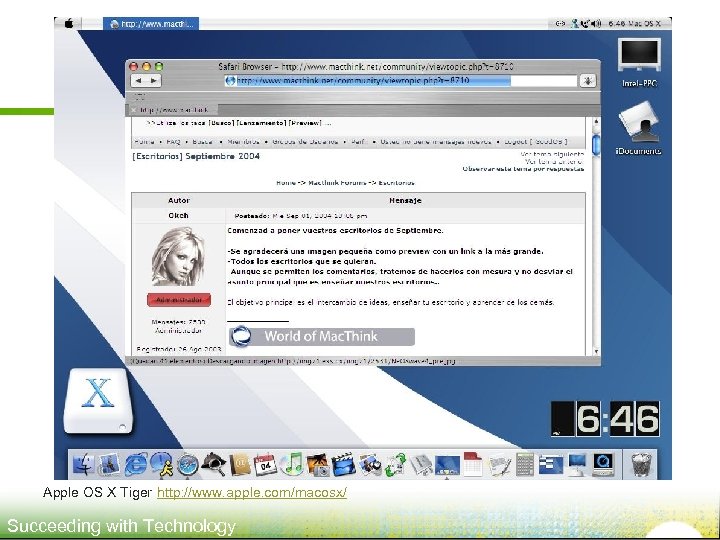
Task: Open iSync arrows icon in dock
Action: [x=395, y=465]
